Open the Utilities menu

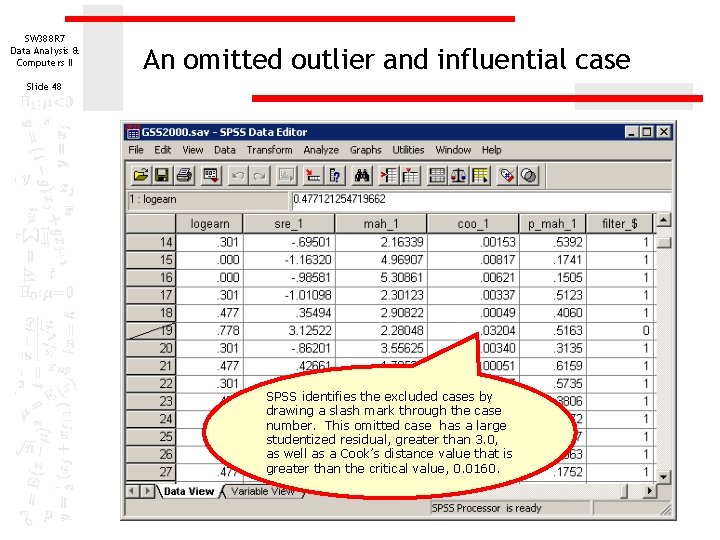[408, 150]
